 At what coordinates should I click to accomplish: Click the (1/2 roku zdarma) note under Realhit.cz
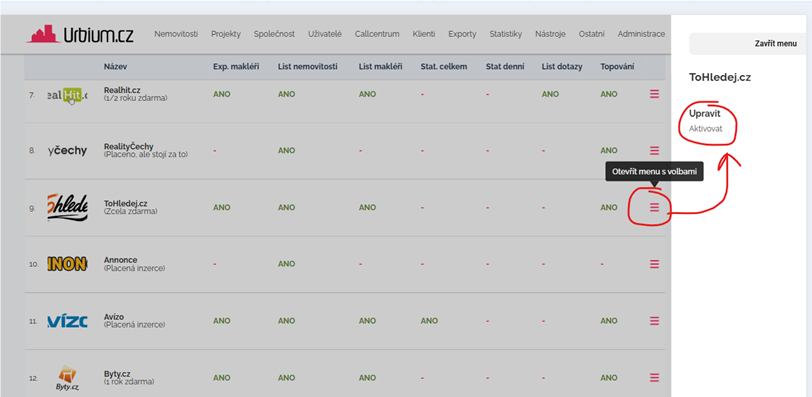point(136,98)
